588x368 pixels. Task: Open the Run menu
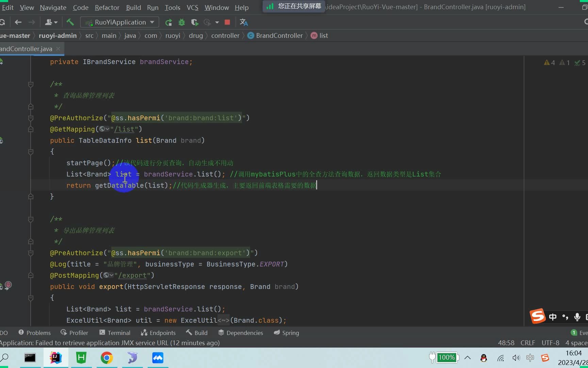[153, 7]
